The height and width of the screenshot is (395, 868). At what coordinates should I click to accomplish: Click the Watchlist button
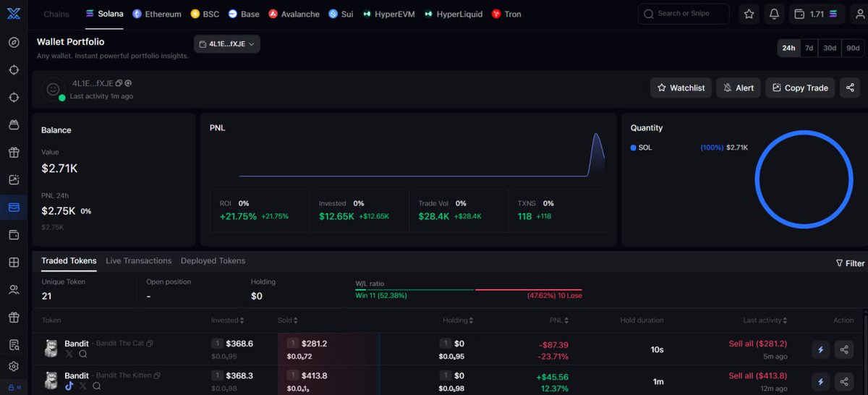pos(681,88)
